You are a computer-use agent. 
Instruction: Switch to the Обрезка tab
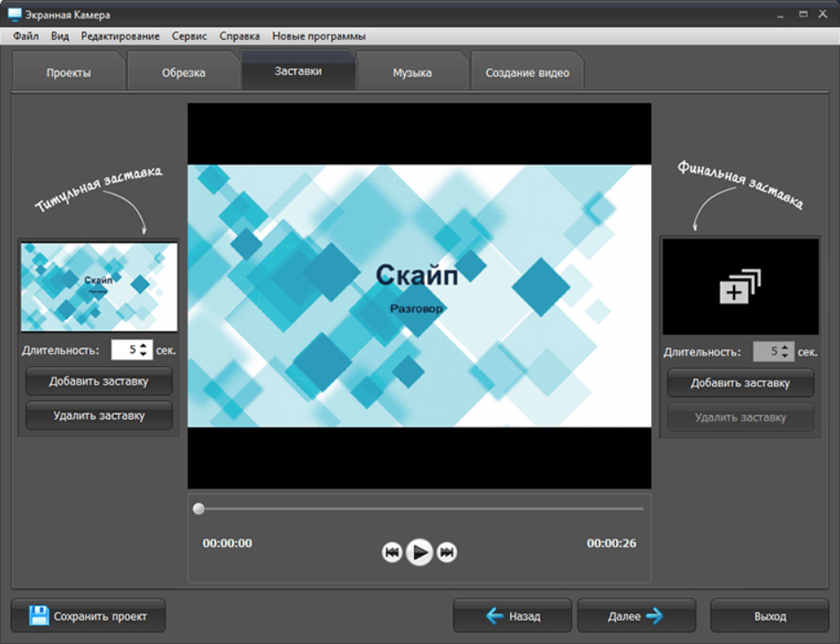coord(184,72)
